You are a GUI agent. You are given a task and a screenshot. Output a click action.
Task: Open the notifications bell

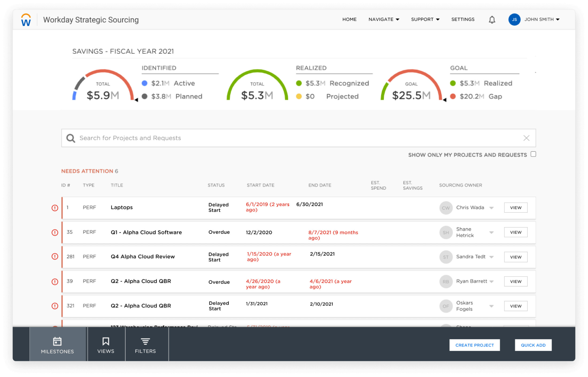coord(492,19)
